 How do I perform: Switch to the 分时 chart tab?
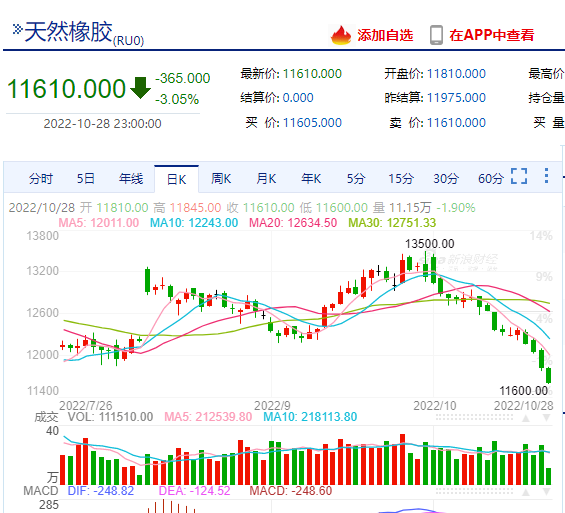[41, 178]
